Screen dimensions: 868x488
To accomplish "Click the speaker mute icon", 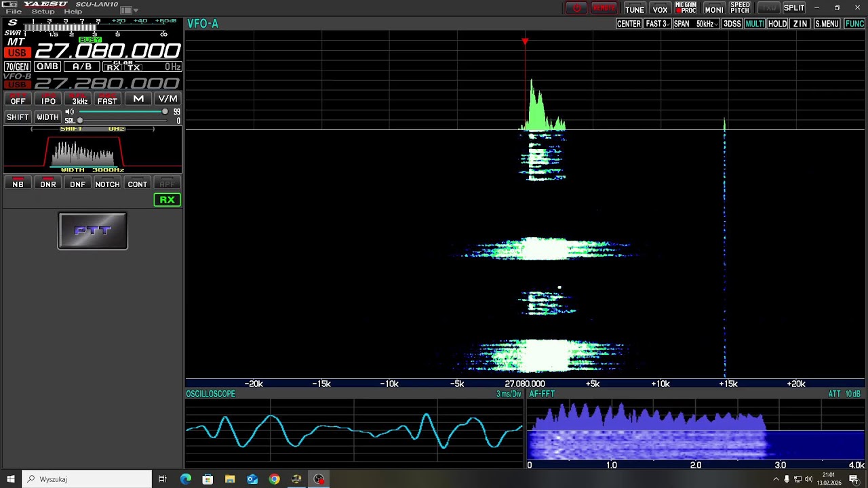I will pyautogui.click(x=70, y=112).
